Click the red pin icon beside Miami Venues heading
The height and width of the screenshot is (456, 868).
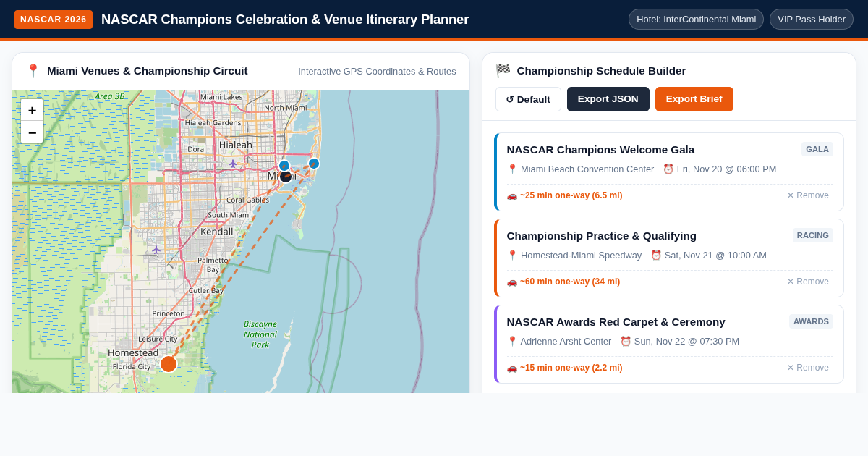pyautogui.click(x=33, y=71)
